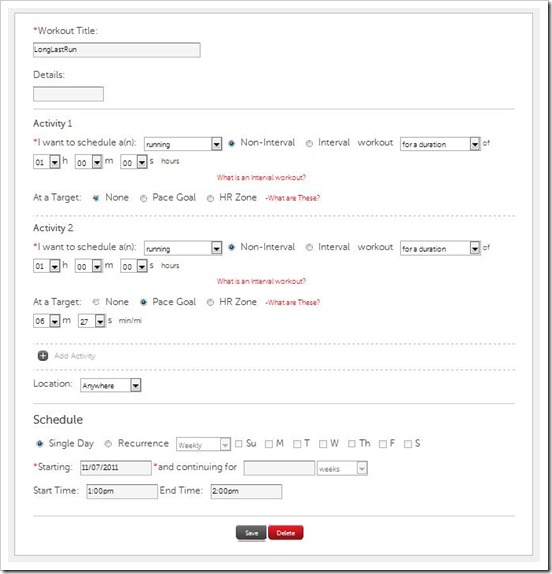This screenshot has height=574, width=552.
Task: Open the Location dropdown set to Anywhere
Action: click(111, 385)
